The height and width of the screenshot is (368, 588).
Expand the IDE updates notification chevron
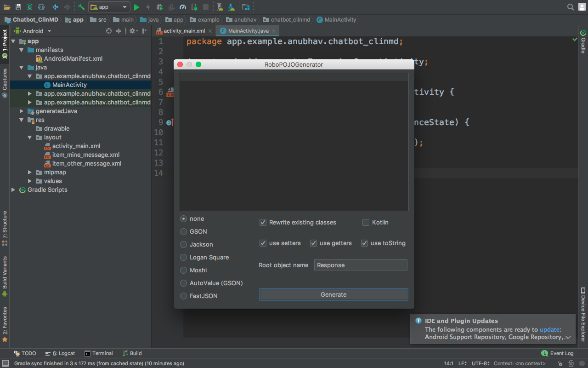tap(568, 338)
